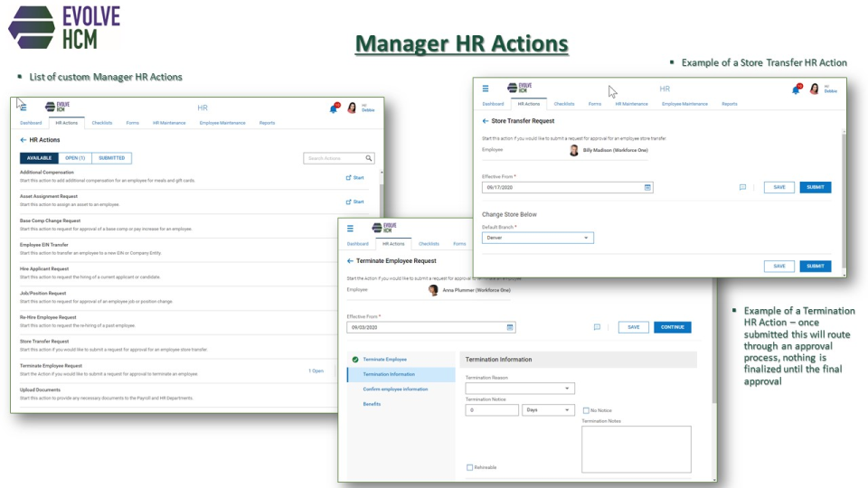Open hamburger menu in Terminate Employee window
Screen dimensions: 868x488
[x=350, y=229]
